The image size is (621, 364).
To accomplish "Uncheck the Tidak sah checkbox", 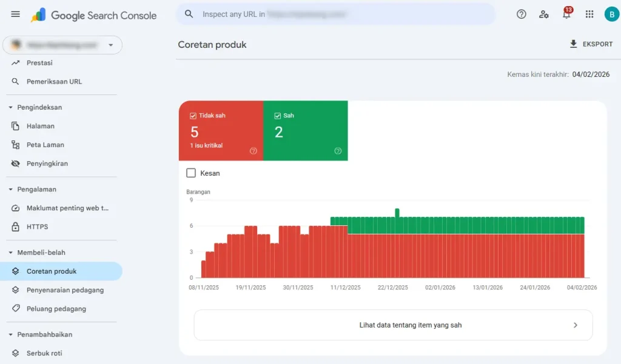I will 193,116.
